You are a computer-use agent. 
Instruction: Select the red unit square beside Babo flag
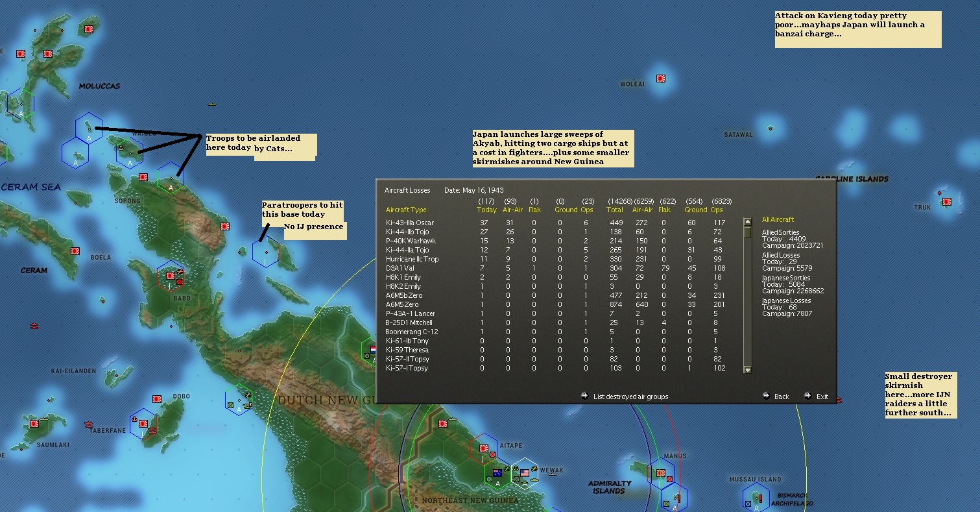pyautogui.click(x=179, y=282)
